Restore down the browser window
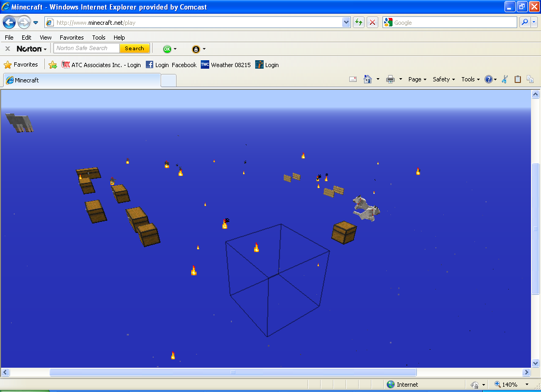Image resolution: width=541 pixels, height=392 pixels. tap(522, 6)
